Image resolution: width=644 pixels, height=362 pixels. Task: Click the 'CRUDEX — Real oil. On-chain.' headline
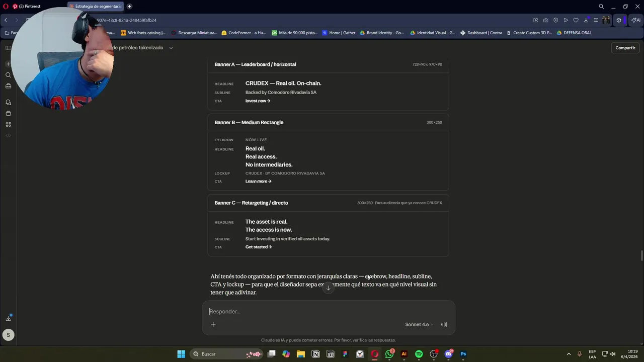(x=283, y=83)
